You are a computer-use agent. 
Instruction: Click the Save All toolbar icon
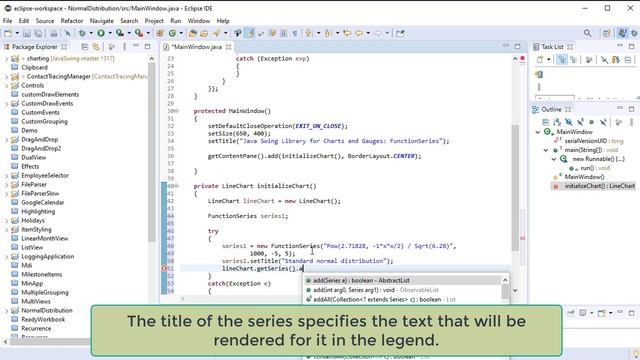click(38, 33)
